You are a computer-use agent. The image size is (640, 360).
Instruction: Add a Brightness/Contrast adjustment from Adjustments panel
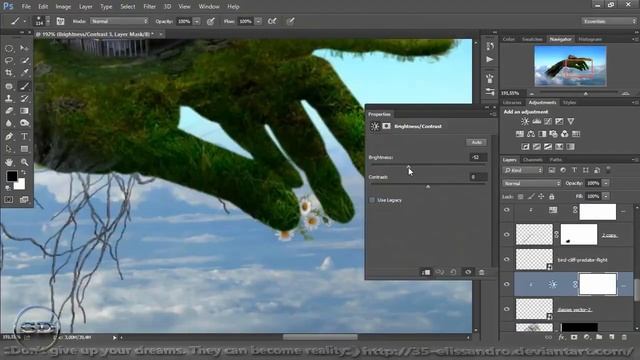[x=525, y=121]
